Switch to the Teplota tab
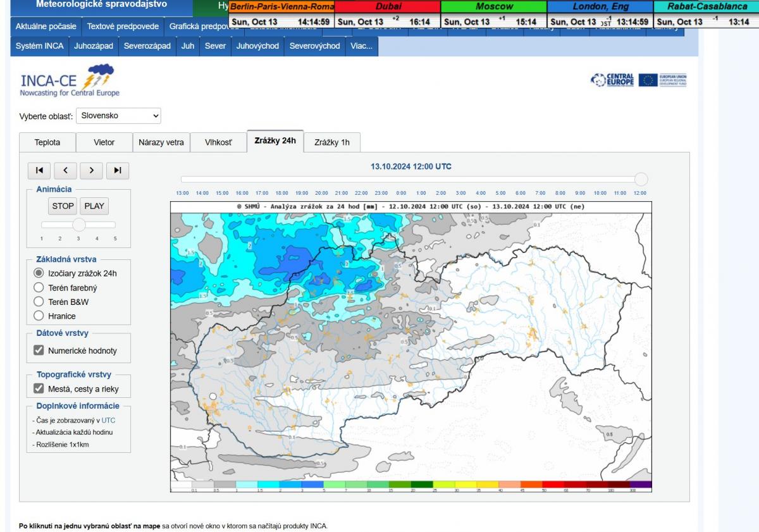 point(47,142)
